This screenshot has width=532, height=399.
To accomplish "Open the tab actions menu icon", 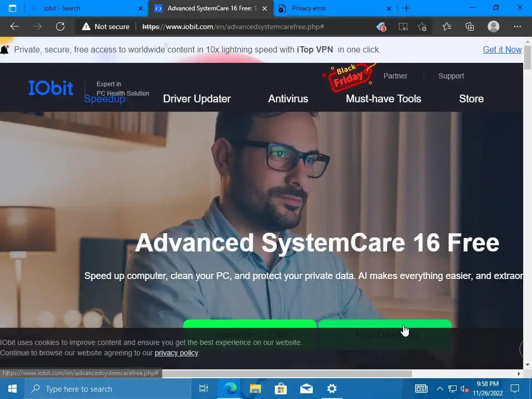I will (x=12, y=8).
